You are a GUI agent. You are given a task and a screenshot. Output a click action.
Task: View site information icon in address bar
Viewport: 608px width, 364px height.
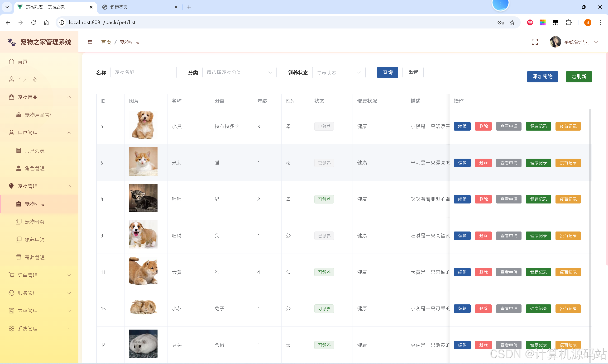click(x=62, y=23)
